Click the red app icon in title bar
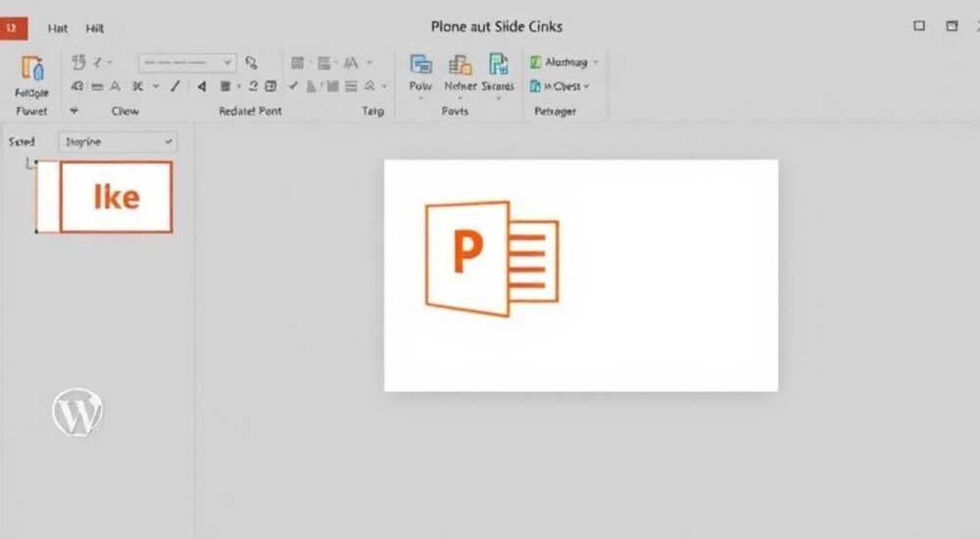980x539 pixels. coord(13,28)
